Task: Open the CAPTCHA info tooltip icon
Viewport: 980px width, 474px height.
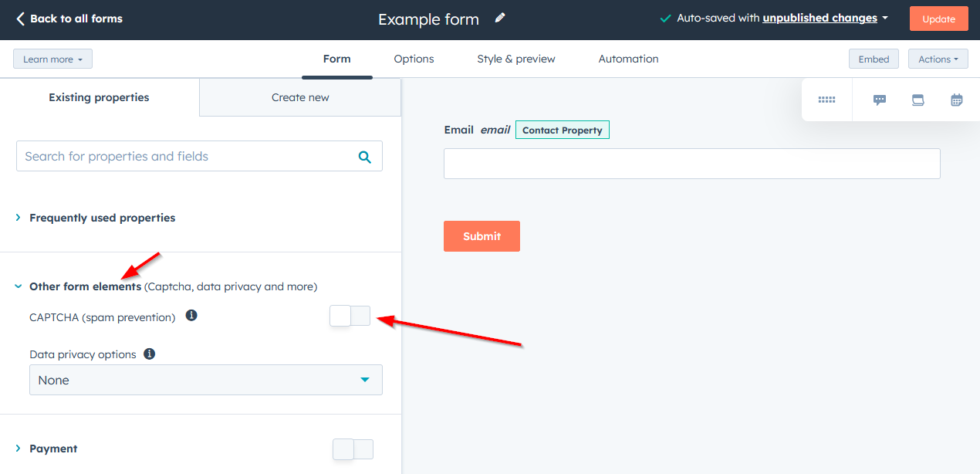Action: coord(191,315)
